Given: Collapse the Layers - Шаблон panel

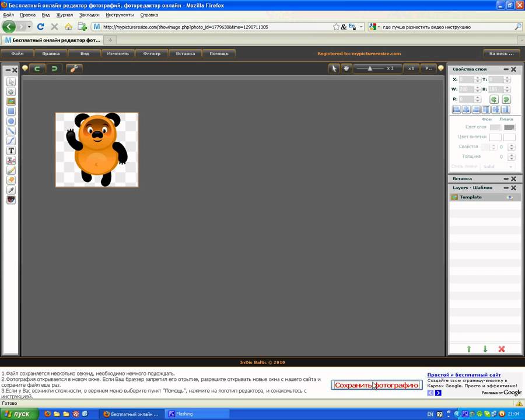Looking at the screenshot, I should [x=506, y=188].
